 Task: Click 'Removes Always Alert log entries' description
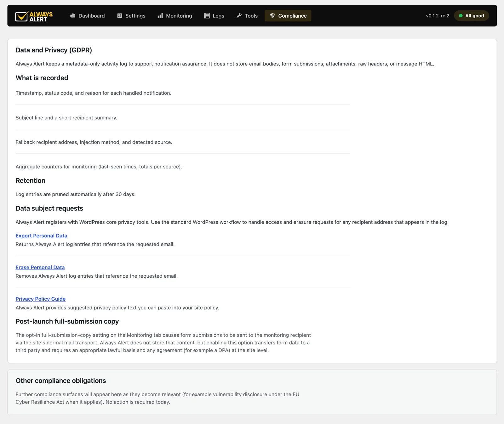[97, 276]
